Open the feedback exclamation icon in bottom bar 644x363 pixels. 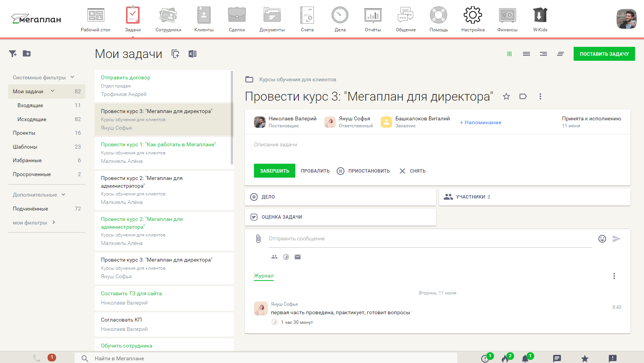[613, 359]
